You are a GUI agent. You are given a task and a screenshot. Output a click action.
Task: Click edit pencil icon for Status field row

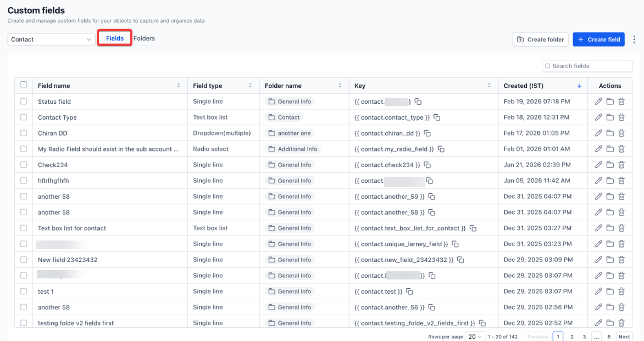click(598, 102)
